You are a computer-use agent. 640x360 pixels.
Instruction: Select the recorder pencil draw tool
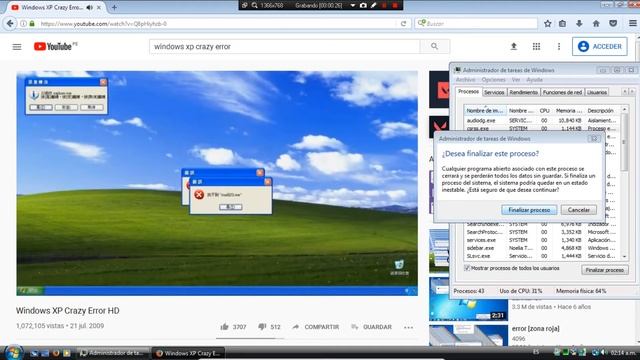click(x=373, y=5)
